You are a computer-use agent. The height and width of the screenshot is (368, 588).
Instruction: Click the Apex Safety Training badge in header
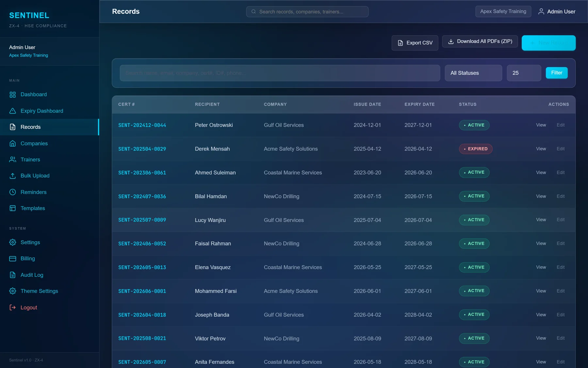pos(503,11)
